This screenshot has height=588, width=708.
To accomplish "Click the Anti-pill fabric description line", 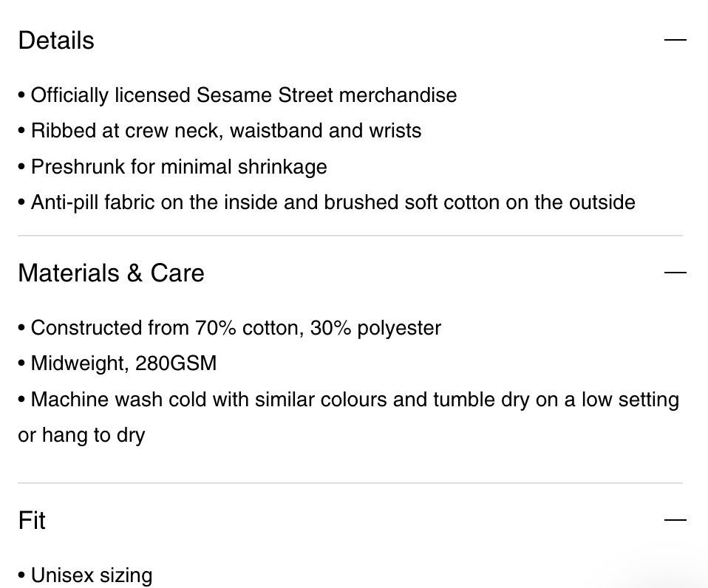I will tap(327, 202).
